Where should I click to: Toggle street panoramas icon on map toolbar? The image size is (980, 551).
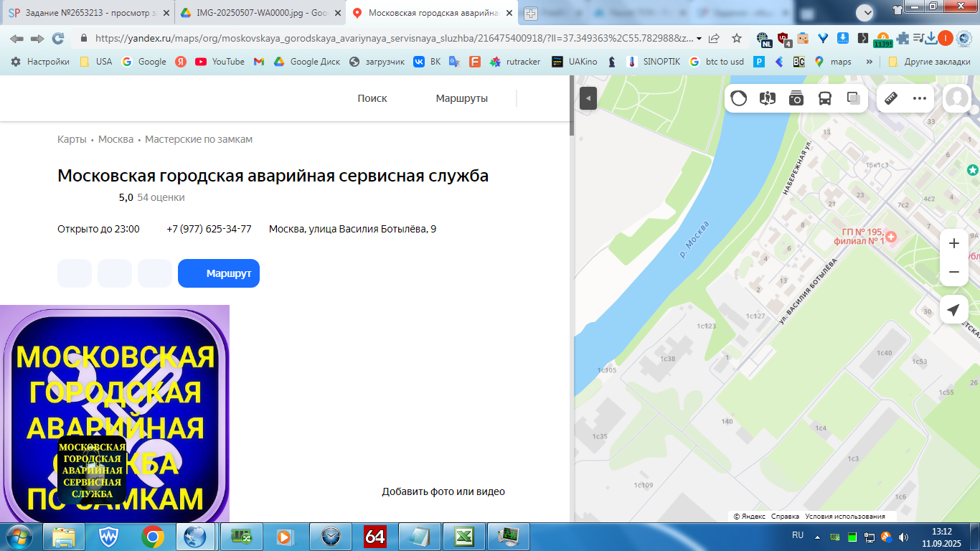pyautogui.click(x=768, y=98)
